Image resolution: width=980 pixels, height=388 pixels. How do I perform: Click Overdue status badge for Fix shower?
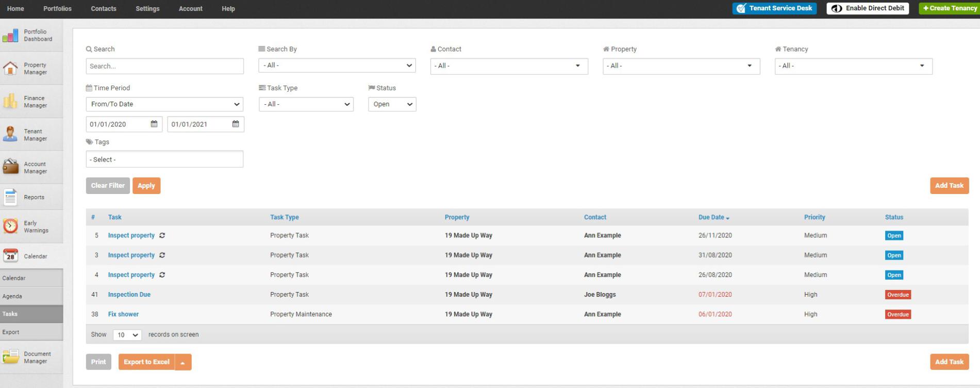[x=898, y=314]
